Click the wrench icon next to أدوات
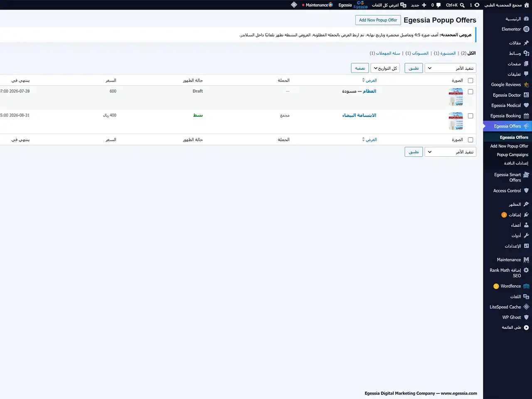 click(526, 235)
